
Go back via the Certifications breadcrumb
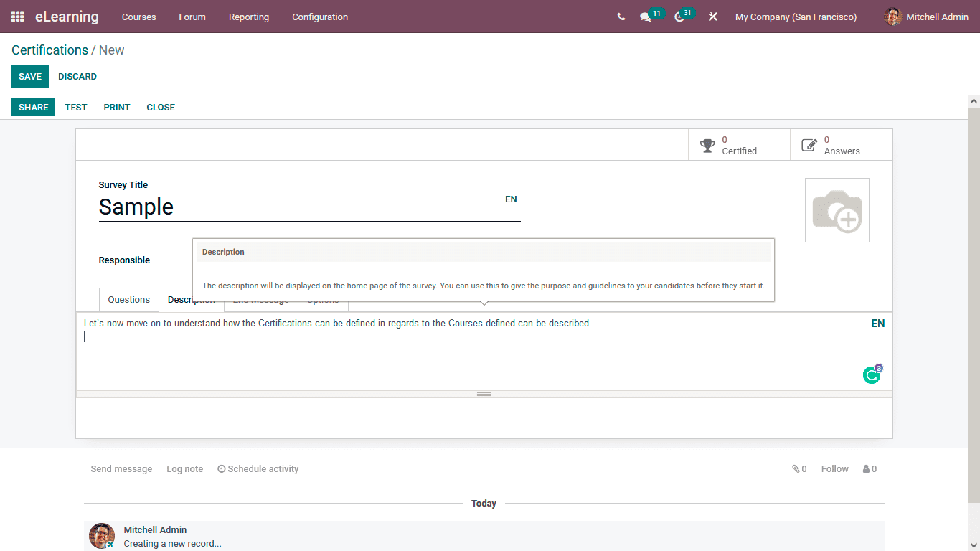pos(50,50)
